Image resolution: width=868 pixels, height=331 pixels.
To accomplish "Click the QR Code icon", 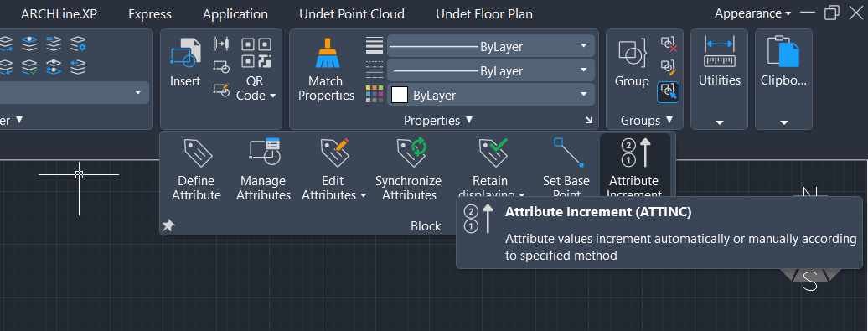I will (x=256, y=53).
